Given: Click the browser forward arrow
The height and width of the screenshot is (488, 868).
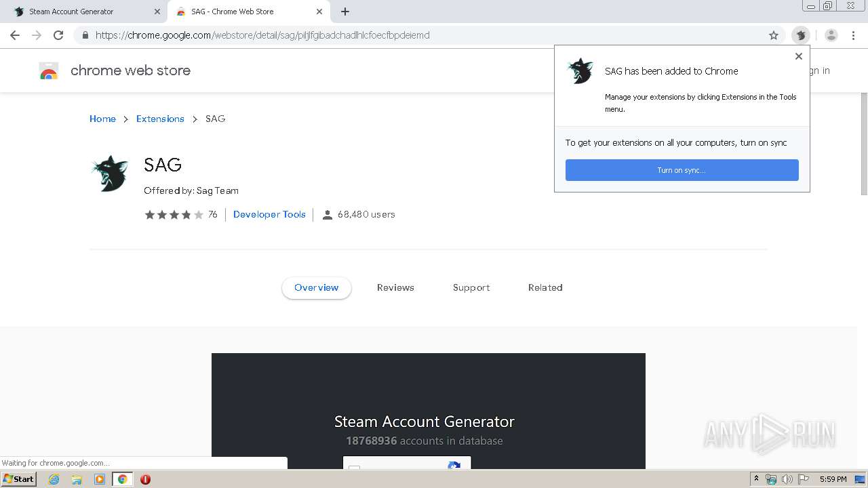Looking at the screenshot, I should coord(37,35).
